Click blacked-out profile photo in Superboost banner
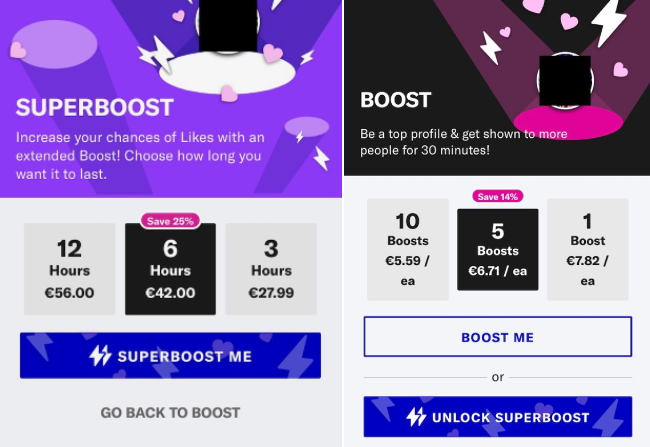The width and height of the screenshot is (650, 447). (x=228, y=26)
